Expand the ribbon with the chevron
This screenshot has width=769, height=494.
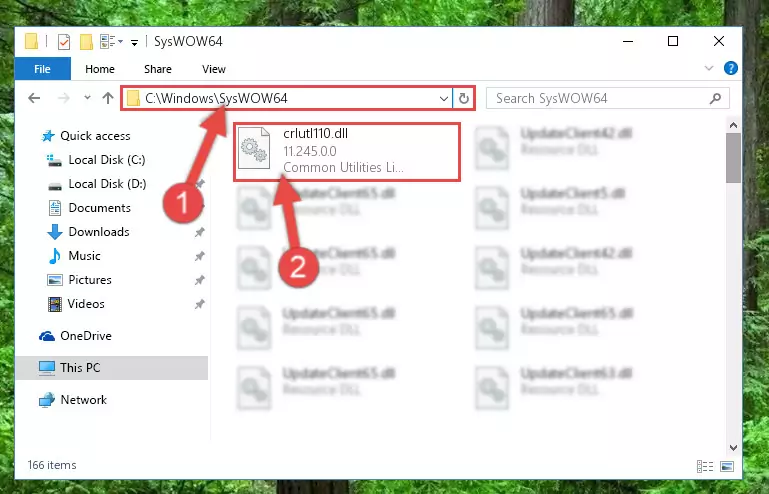[x=709, y=68]
